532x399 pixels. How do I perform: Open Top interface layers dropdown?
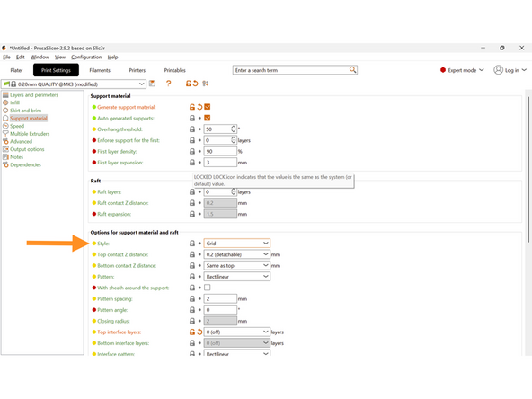pos(237,332)
